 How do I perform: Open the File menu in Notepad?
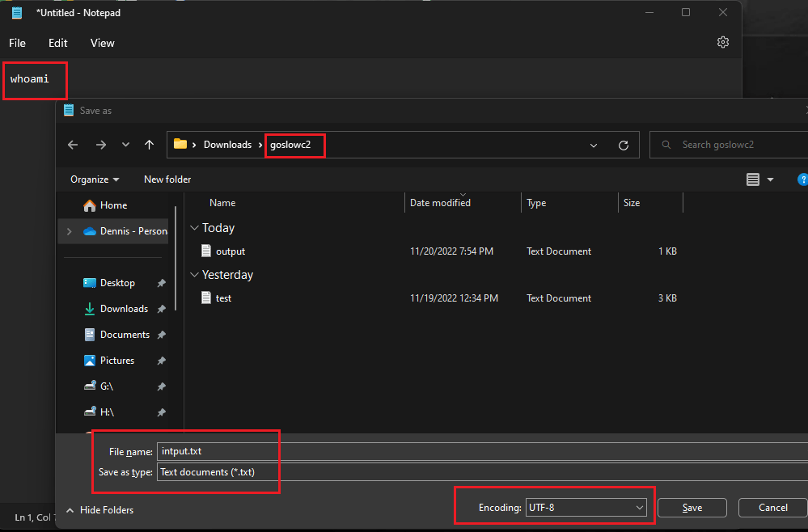(x=17, y=43)
